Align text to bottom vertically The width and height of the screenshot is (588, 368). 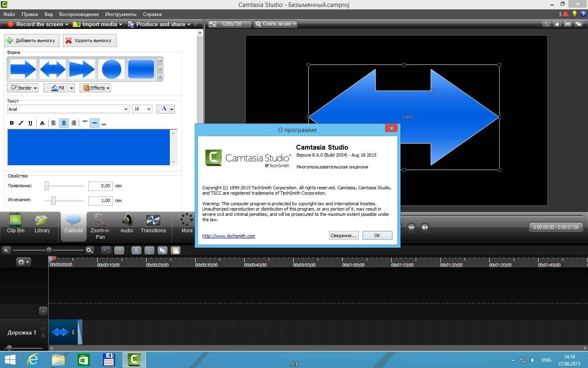[x=104, y=123]
